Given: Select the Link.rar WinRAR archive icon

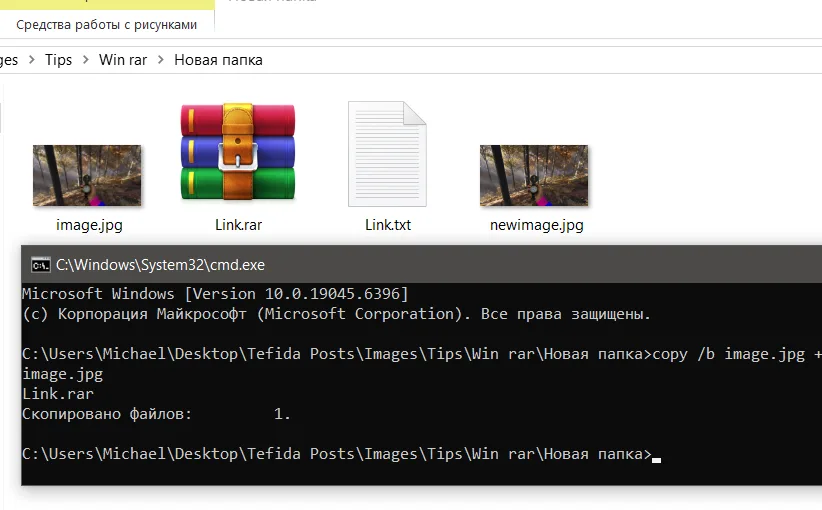Looking at the screenshot, I should (x=238, y=152).
